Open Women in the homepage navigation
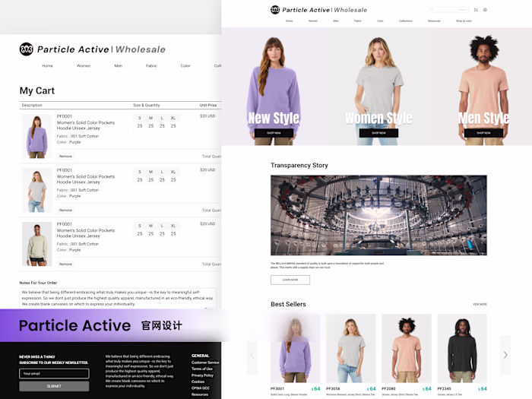The height and width of the screenshot is (399, 532). pos(313,21)
